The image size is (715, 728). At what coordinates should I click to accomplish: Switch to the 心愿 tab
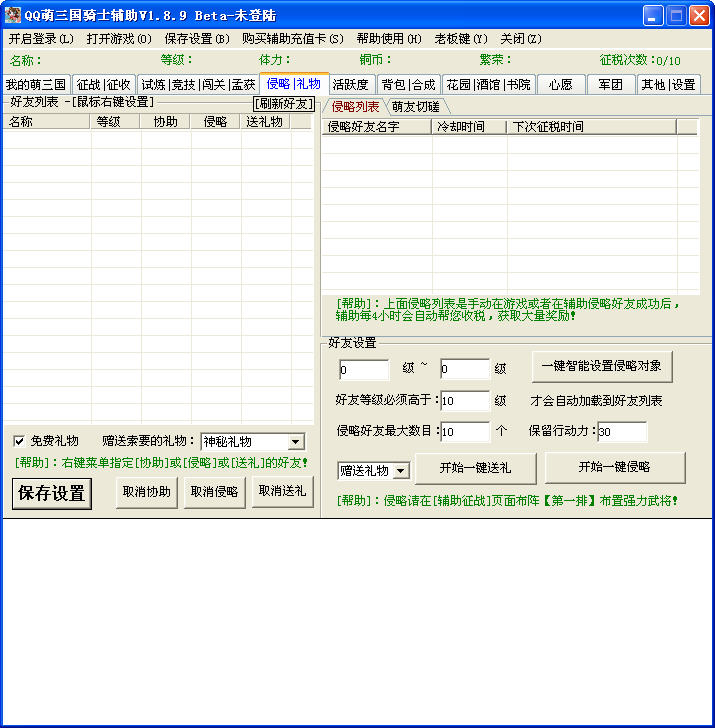pos(560,84)
